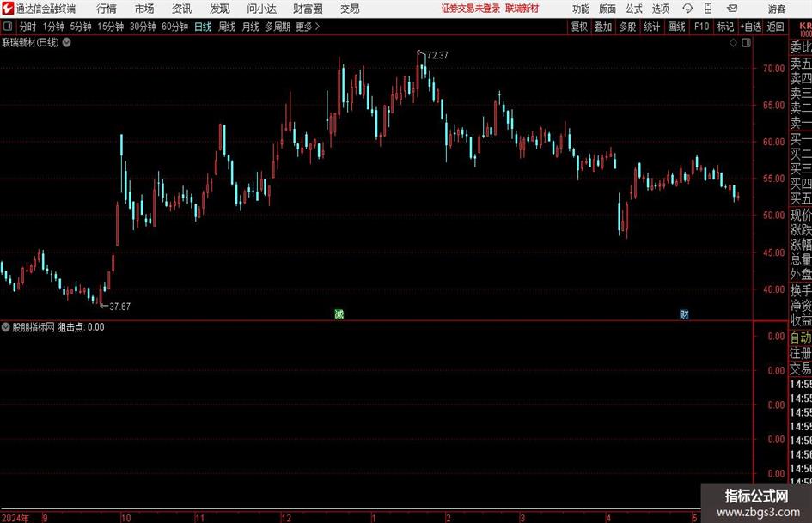Open the 问小达 menu
The height and width of the screenshot is (523, 812).
point(261,9)
